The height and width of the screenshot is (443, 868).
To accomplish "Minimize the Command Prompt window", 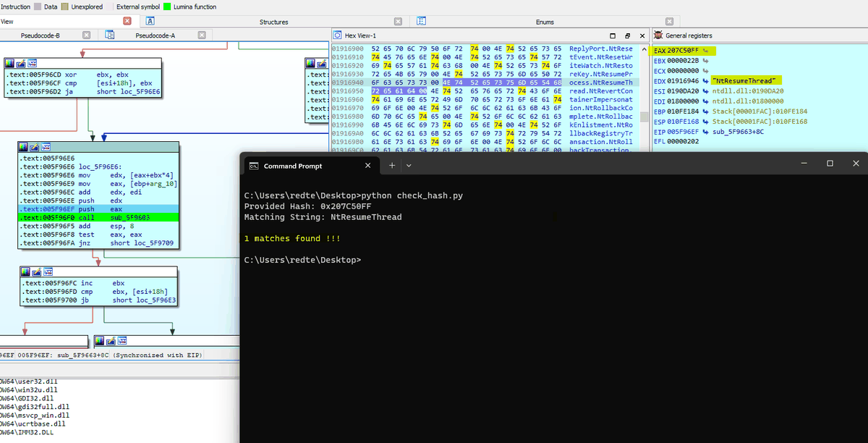I will click(804, 164).
